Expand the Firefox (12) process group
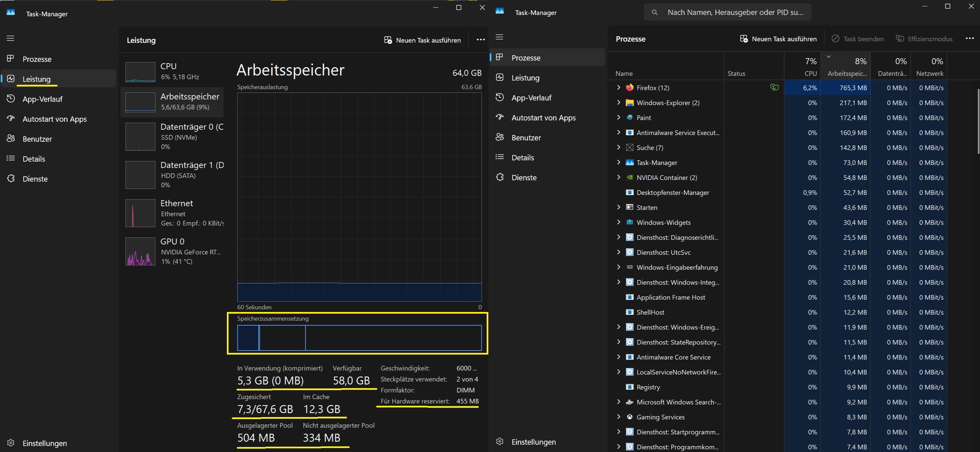 point(619,87)
